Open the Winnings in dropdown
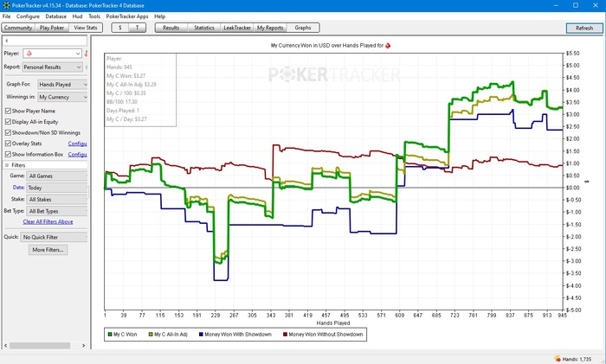606x364 pixels. pos(62,98)
